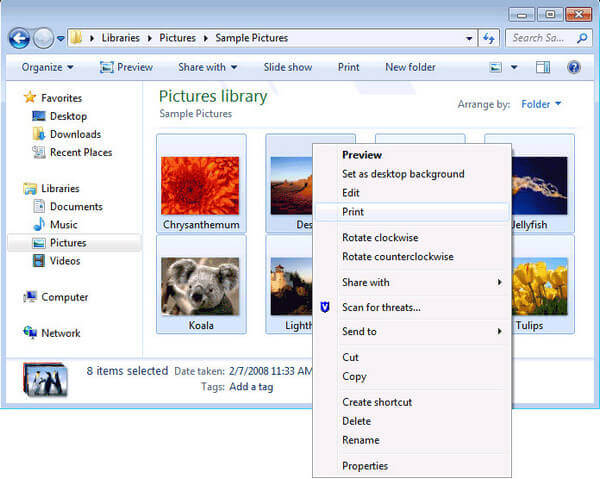Expand the address bar history dropdown

pos(468,38)
